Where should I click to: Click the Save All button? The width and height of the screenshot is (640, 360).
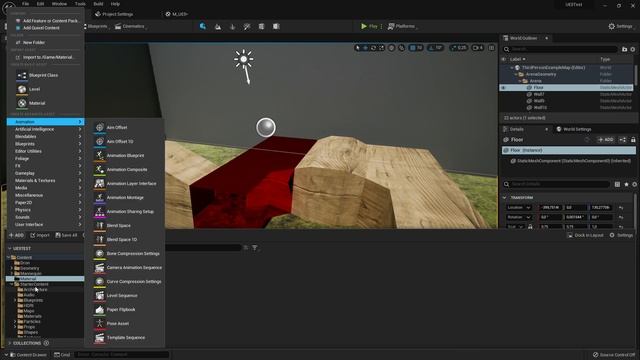click(x=66, y=235)
